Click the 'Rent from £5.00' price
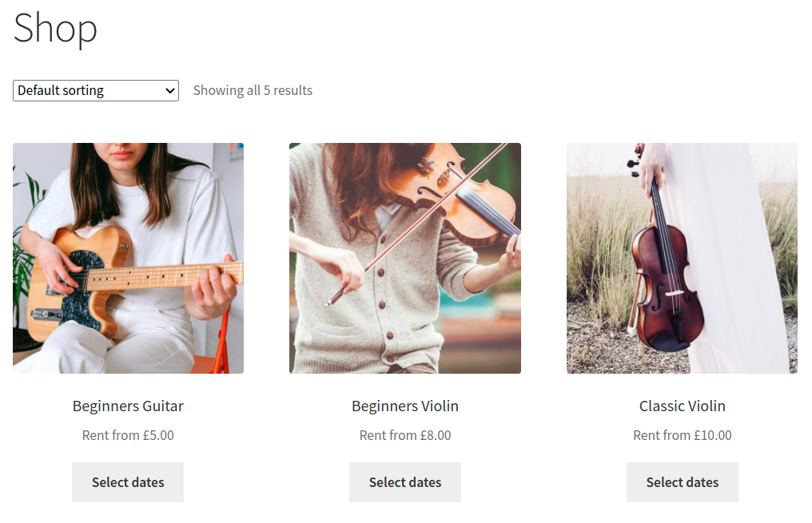This screenshot has height=523, width=812. coord(128,435)
